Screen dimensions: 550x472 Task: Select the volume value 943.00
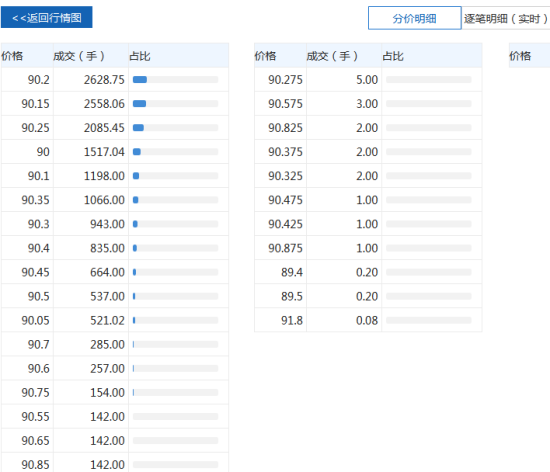(107, 224)
